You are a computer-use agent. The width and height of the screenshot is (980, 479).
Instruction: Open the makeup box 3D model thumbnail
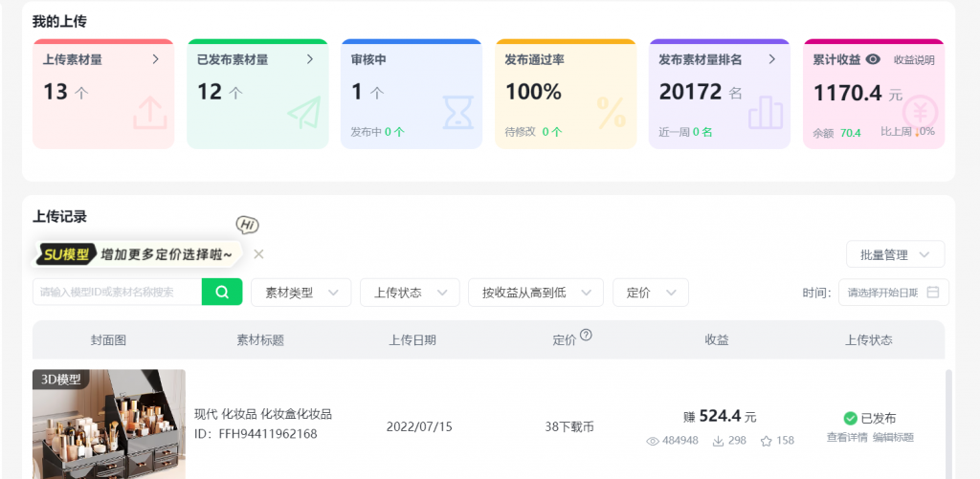pos(109,425)
